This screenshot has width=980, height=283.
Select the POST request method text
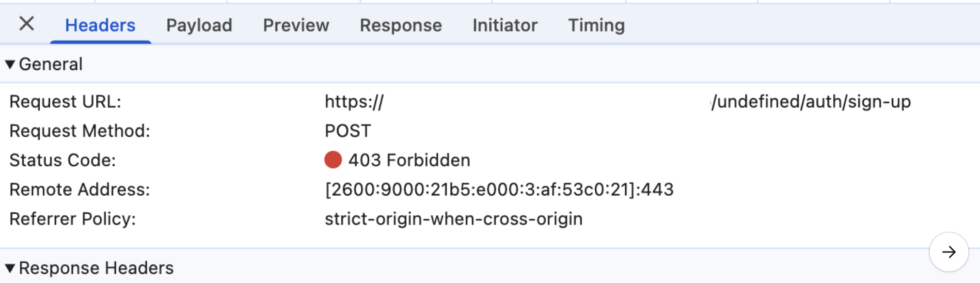click(x=347, y=130)
